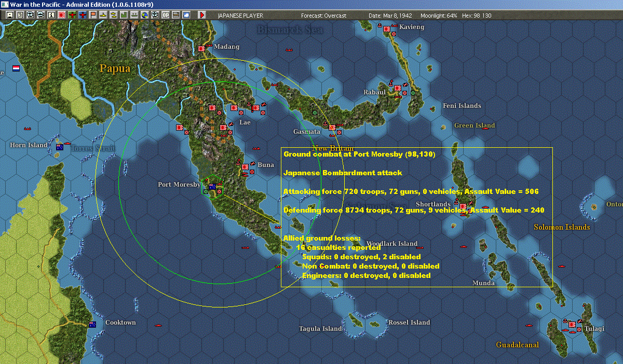Select Australian flag at Cooktown
Image resolution: width=623 pixels, height=364 pixels.
click(x=92, y=325)
